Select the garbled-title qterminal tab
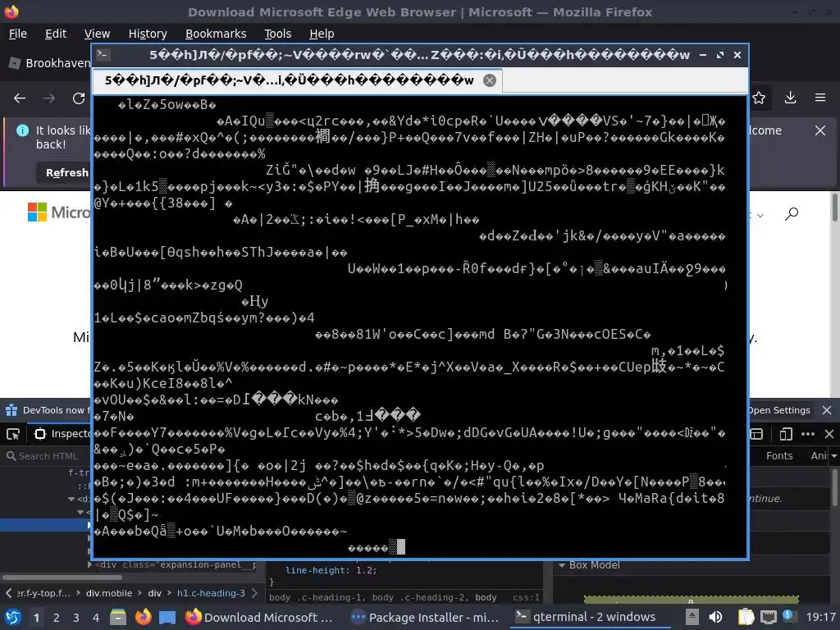This screenshot has height=630, width=840. tap(297, 80)
